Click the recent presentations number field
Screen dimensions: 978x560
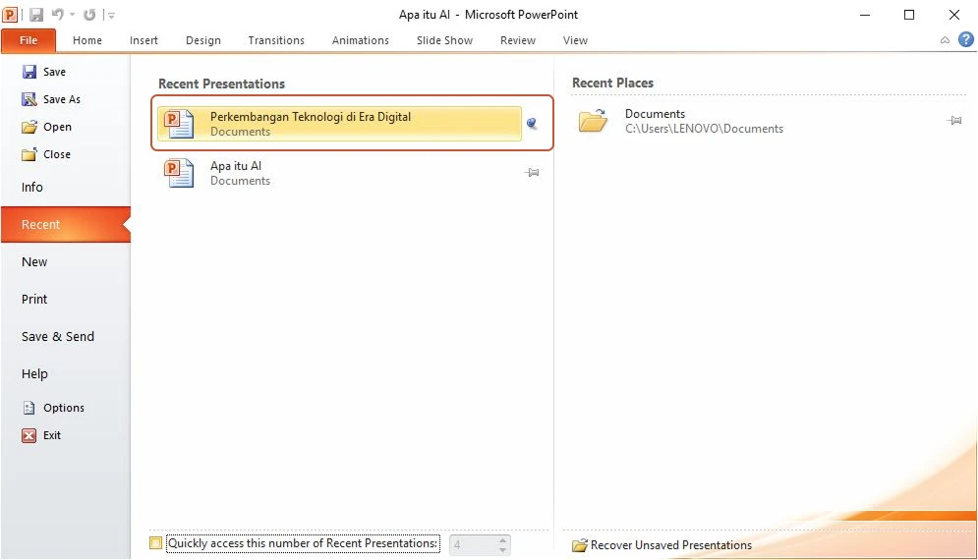pos(473,545)
